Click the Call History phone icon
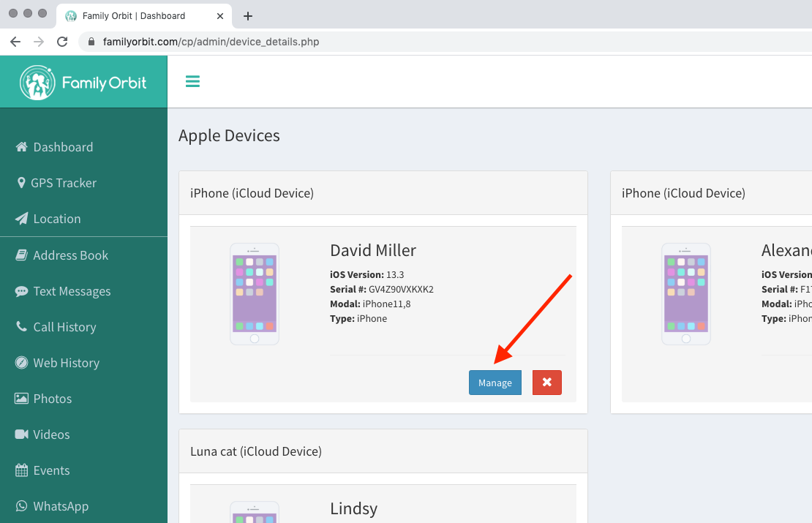The image size is (812, 523). pyautogui.click(x=21, y=327)
